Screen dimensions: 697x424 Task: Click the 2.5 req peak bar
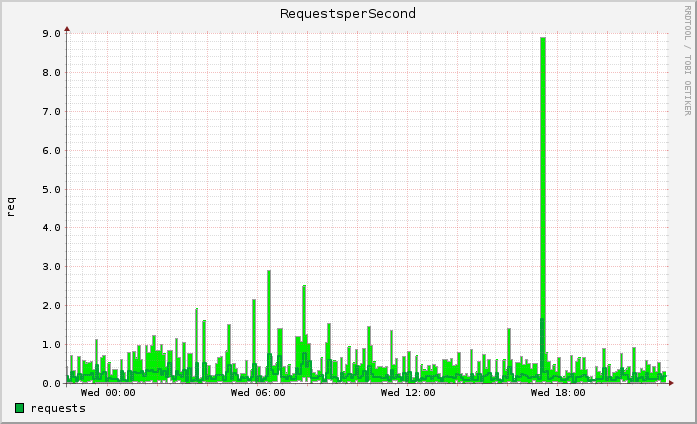[304, 334]
